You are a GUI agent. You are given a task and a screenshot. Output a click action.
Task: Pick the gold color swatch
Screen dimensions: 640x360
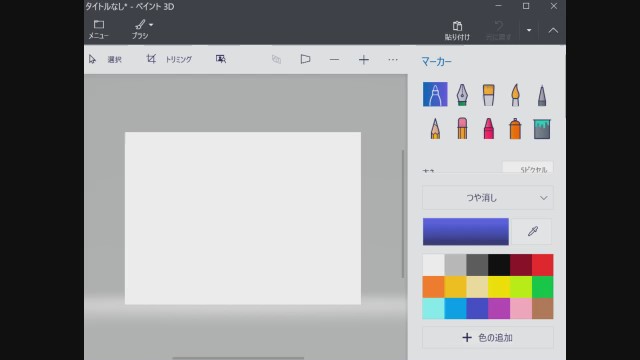[456, 287]
